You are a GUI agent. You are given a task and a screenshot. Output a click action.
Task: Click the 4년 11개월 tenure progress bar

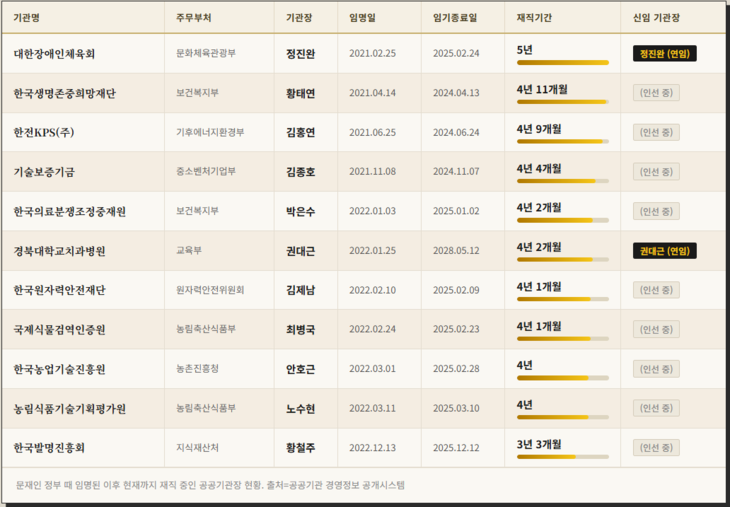562,102
